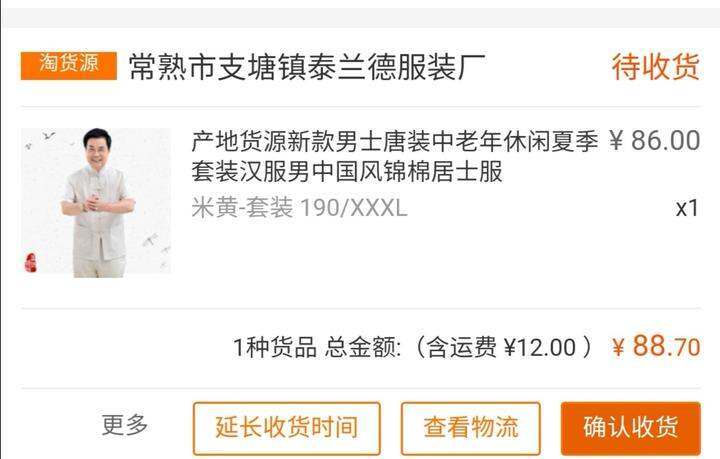Tap the x1 quantity label
This screenshot has width=720, height=459.
687,208
